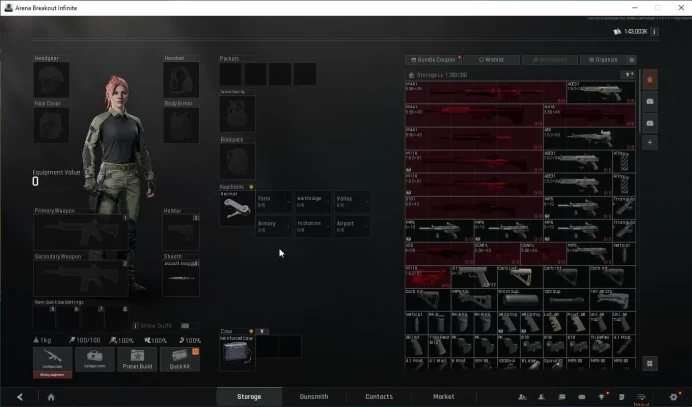692x407 pixels.
Task: Click the Workbench button
Action: point(550,60)
